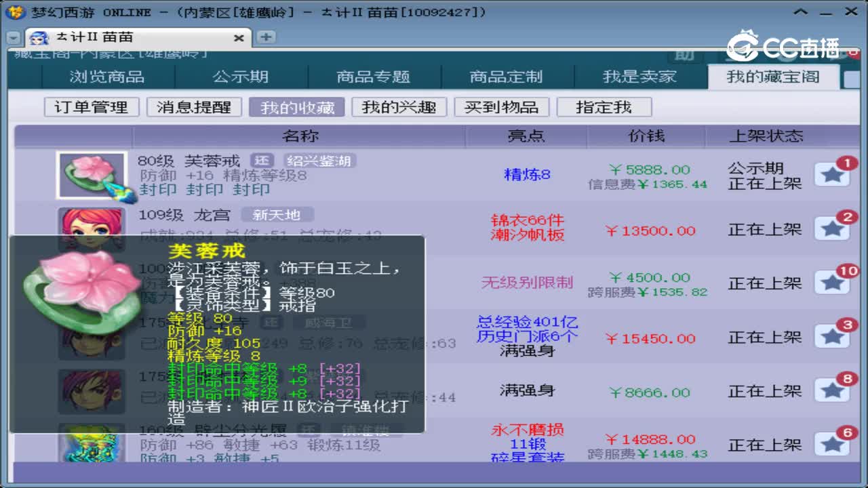Open tab list dropdown arrow left of tabs
This screenshot has width=868, height=488.
click(x=13, y=38)
